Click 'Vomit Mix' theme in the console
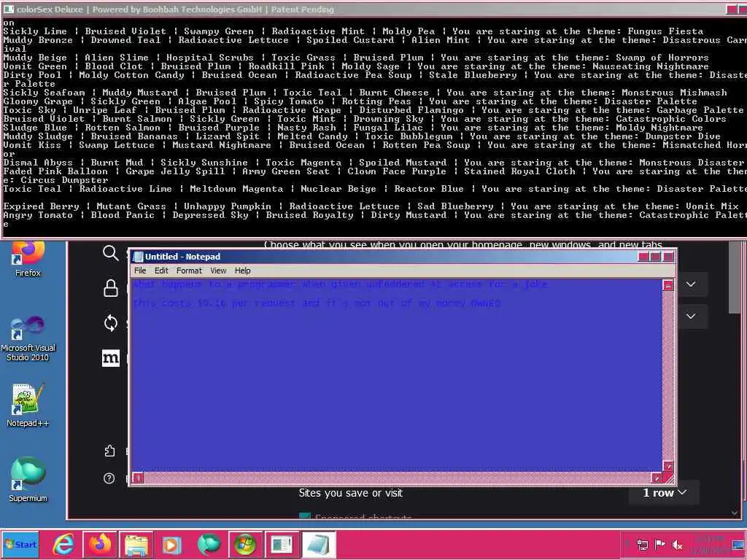The height and width of the screenshot is (560, 747). click(x=712, y=206)
